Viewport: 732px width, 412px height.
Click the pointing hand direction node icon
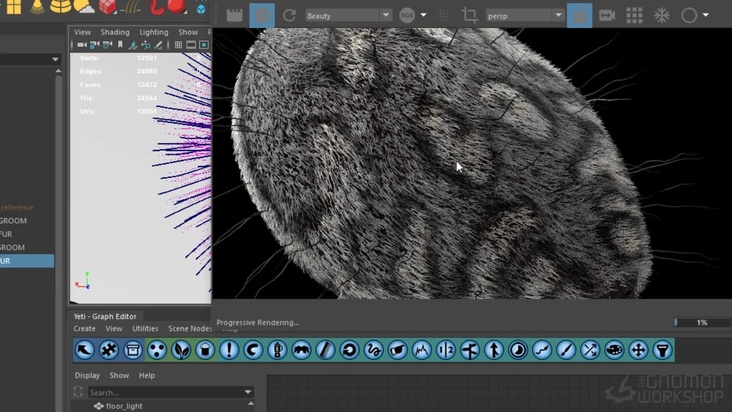pos(397,350)
